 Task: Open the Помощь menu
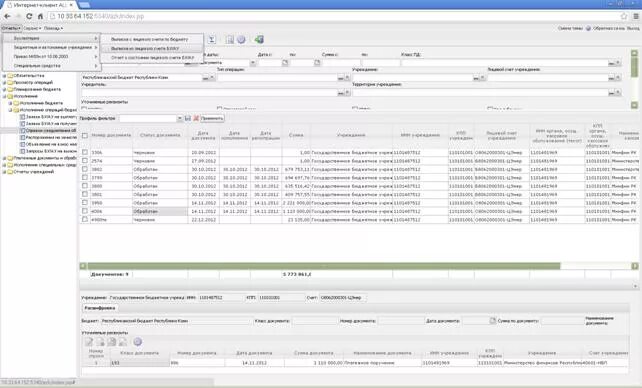tap(53, 28)
